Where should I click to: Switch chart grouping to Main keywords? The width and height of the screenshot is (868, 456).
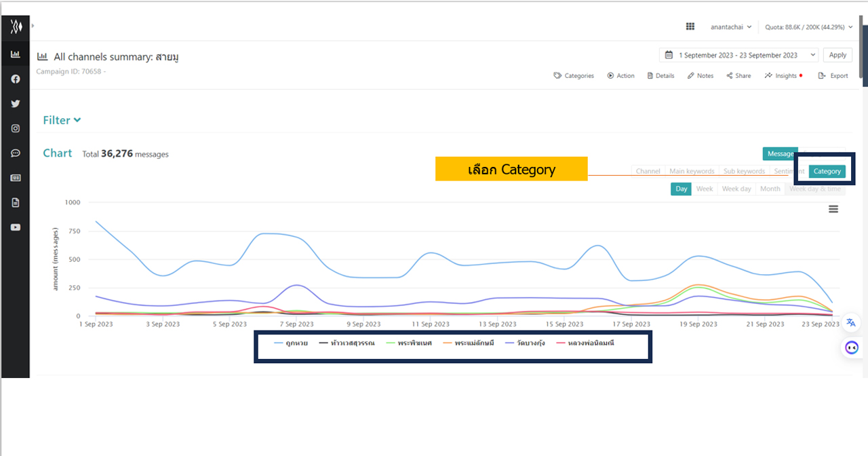(692, 171)
